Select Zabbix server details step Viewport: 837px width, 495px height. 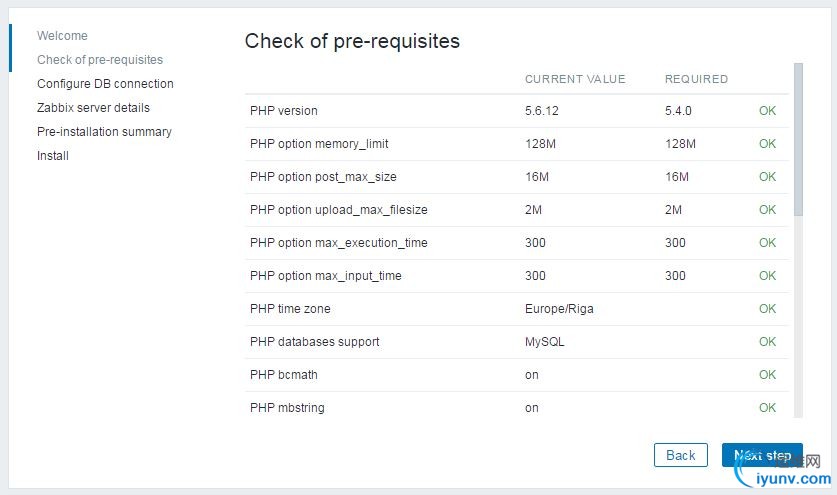(x=93, y=108)
